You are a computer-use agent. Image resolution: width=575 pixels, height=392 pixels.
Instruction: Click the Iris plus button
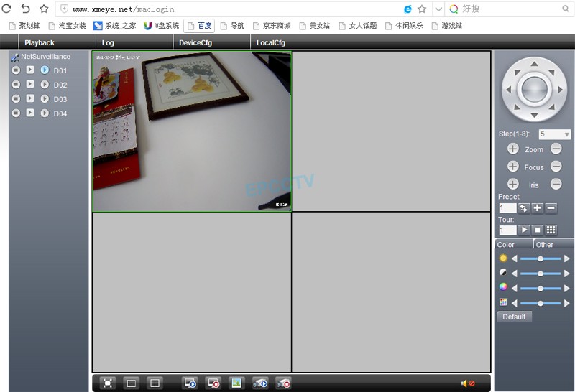click(512, 185)
